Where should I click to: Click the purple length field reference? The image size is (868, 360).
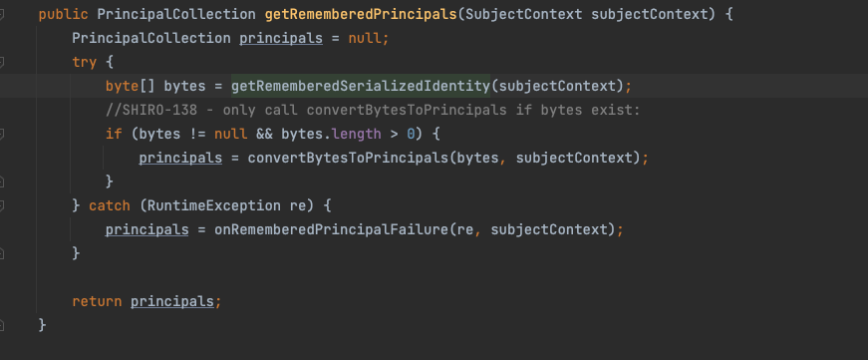(356, 134)
